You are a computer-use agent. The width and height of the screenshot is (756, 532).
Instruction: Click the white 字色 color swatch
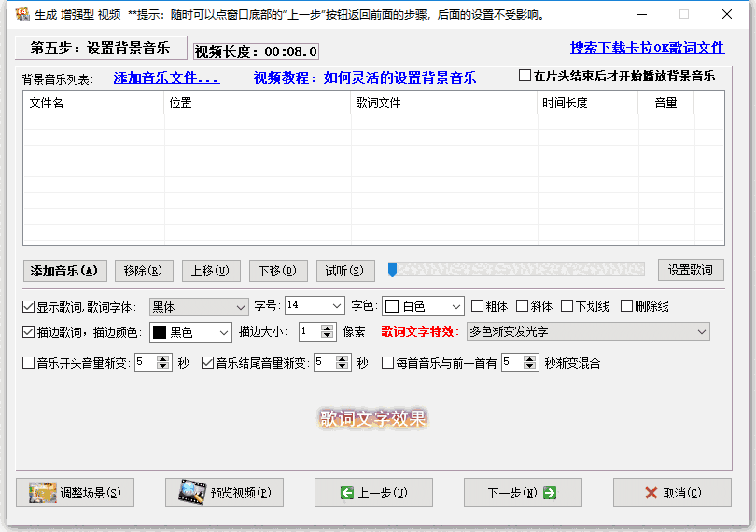click(392, 306)
